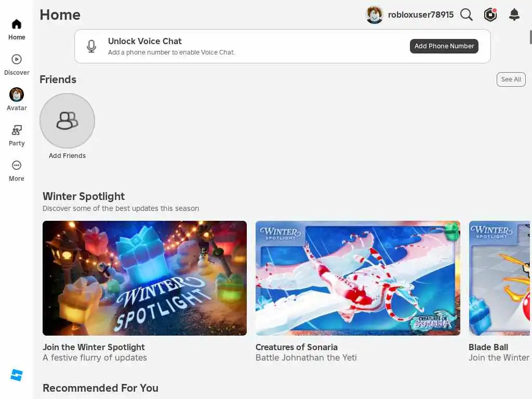This screenshot has width=532, height=399.
Task: Click the Join the Winter Spotlight title
Action: coord(94,347)
